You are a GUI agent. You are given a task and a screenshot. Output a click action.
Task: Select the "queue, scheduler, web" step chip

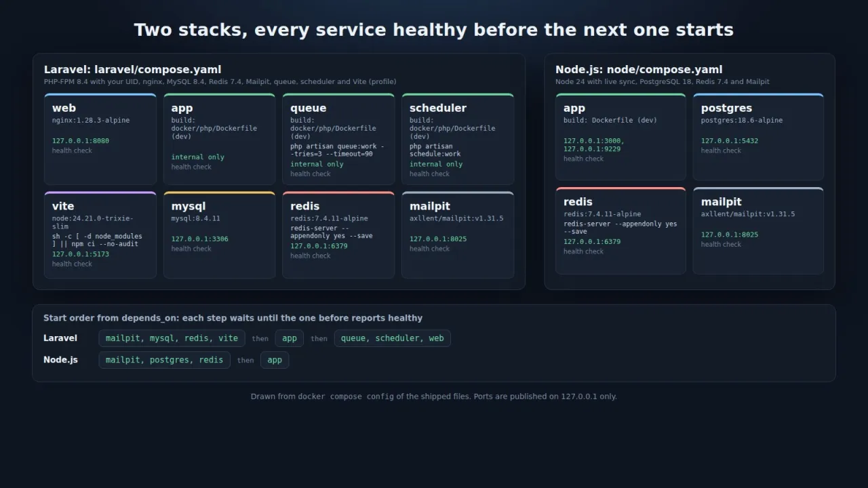tap(393, 338)
